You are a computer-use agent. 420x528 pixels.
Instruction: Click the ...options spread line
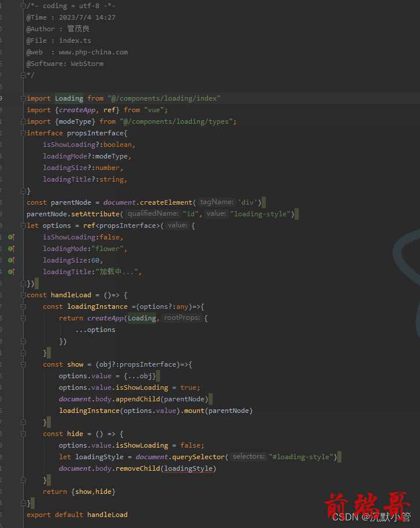point(95,330)
